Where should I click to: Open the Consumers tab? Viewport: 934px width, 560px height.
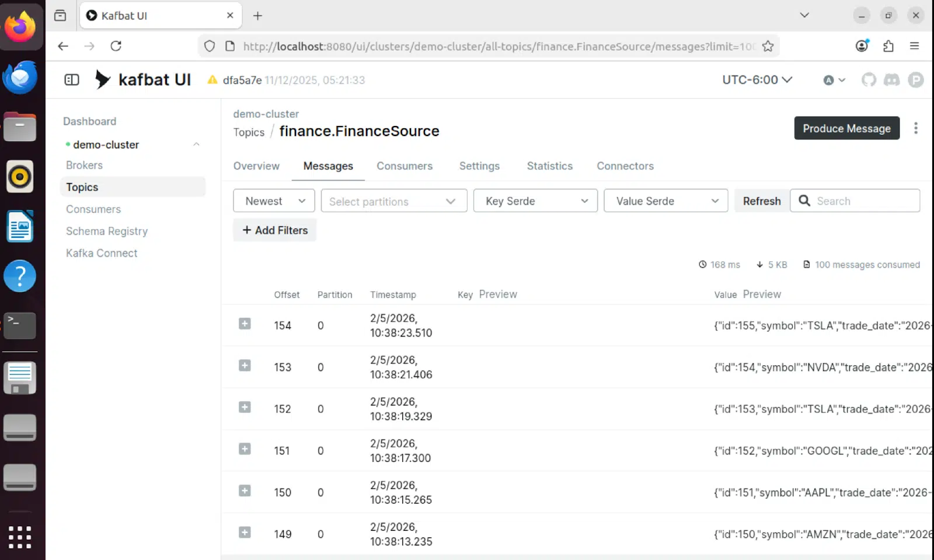(x=405, y=166)
